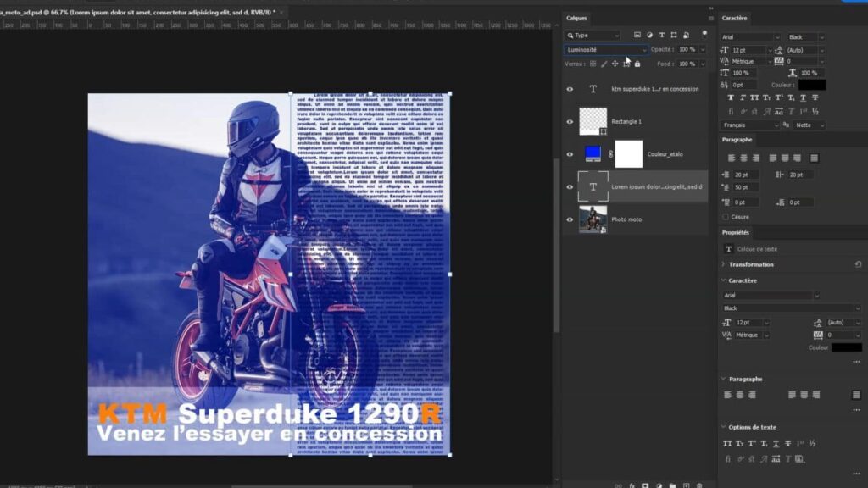
Task: Open Luminosité blend mode dropdown
Action: pyautogui.click(x=605, y=50)
